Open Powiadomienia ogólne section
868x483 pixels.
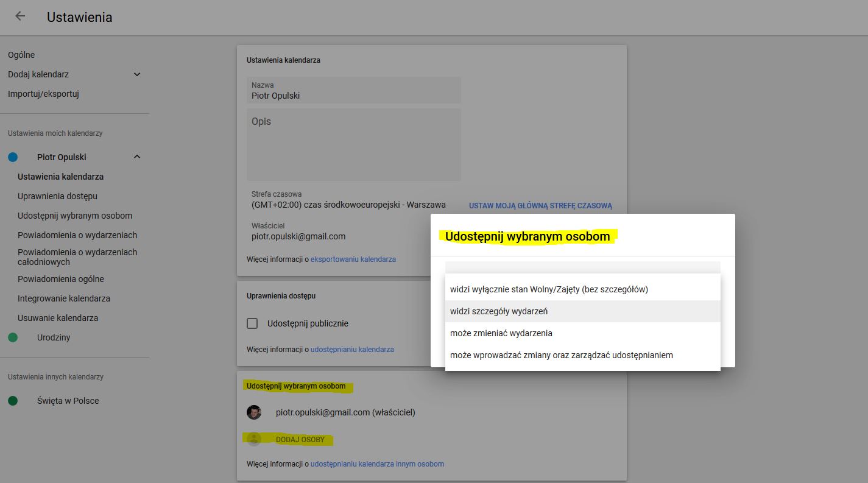tap(61, 279)
